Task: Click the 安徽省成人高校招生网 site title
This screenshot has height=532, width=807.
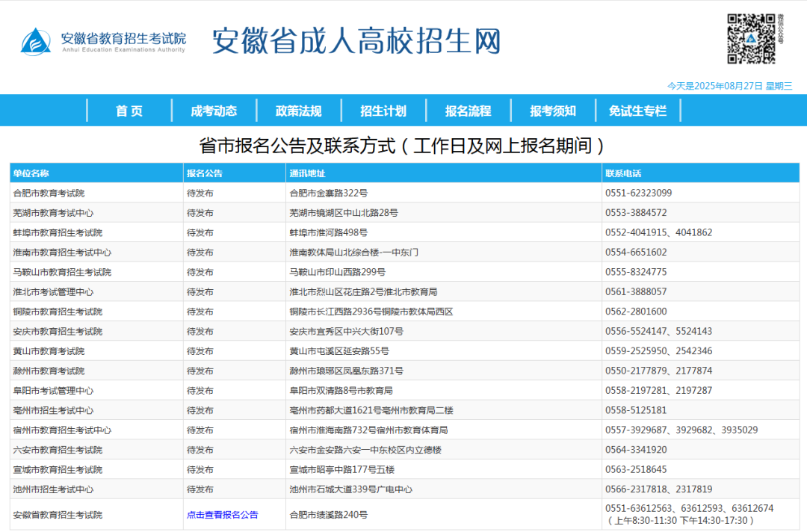Action: [x=356, y=41]
